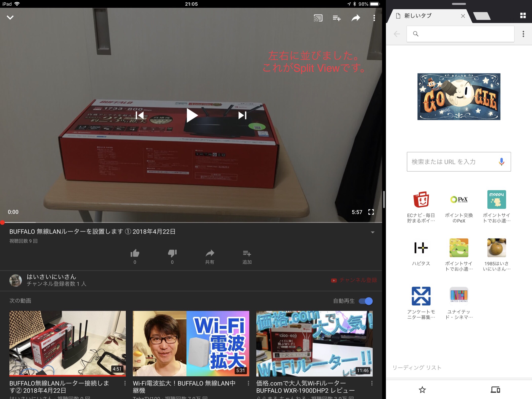Open the moppy shortcut
Image resolution: width=532 pixels, height=399 pixels.
(497, 207)
